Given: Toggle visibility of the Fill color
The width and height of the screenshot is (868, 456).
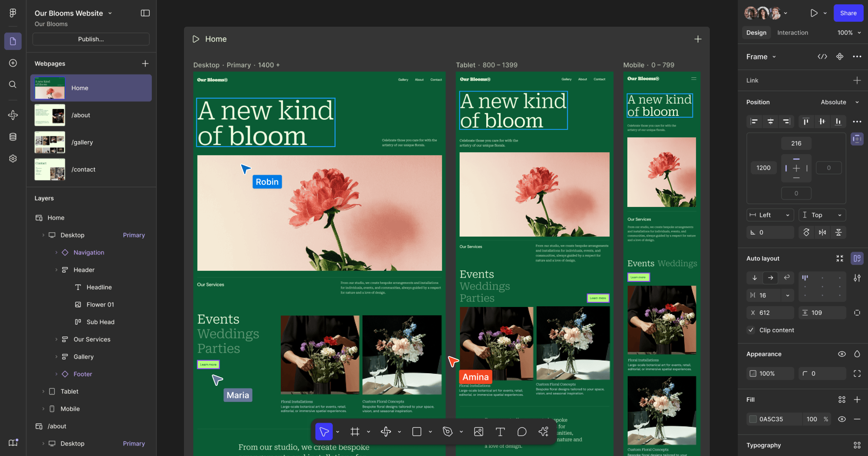Looking at the screenshot, I should point(842,419).
